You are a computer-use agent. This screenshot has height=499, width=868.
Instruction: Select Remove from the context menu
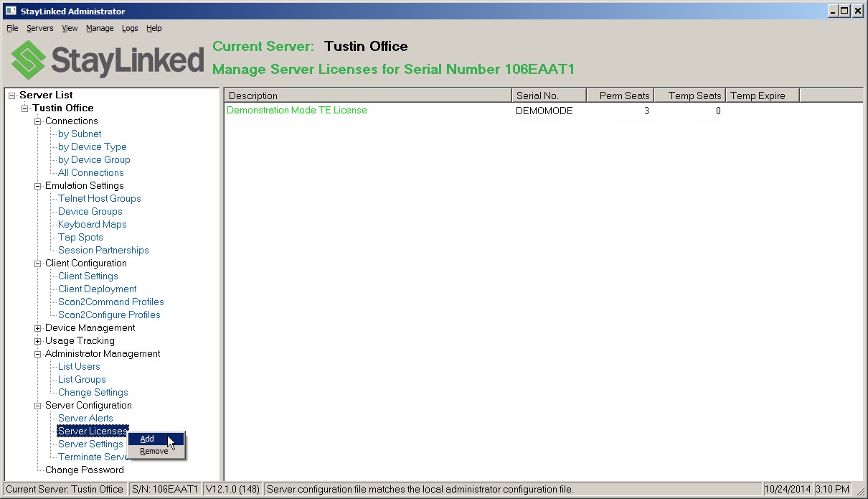[x=154, y=451]
